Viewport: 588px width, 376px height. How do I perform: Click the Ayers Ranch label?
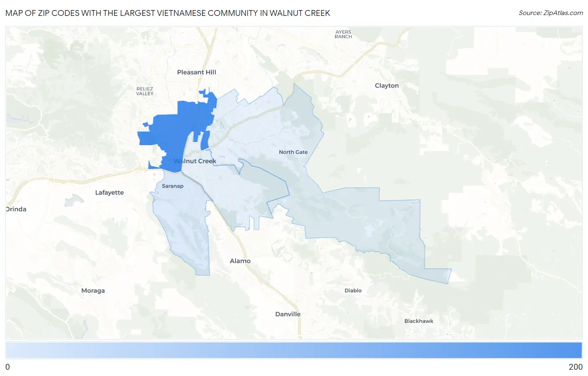[343, 34]
